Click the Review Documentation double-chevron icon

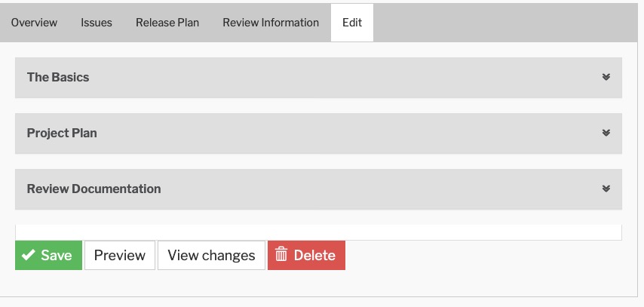coord(606,189)
